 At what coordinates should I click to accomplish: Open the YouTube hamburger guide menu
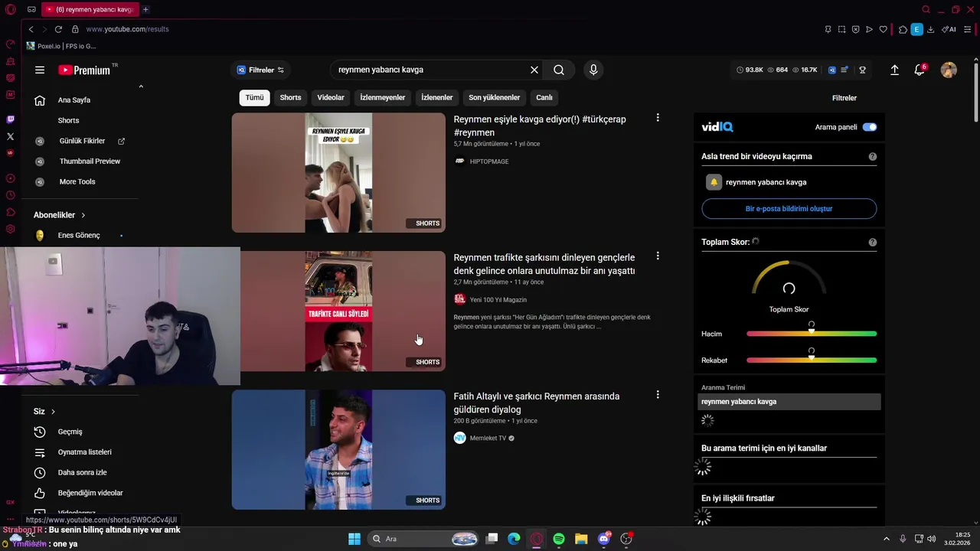pos(40,70)
